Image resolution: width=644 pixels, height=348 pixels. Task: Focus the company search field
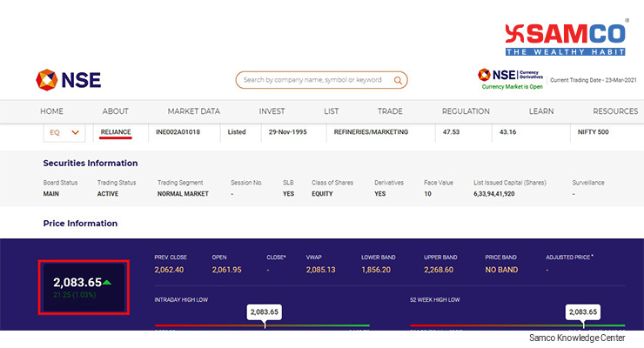click(x=321, y=80)
